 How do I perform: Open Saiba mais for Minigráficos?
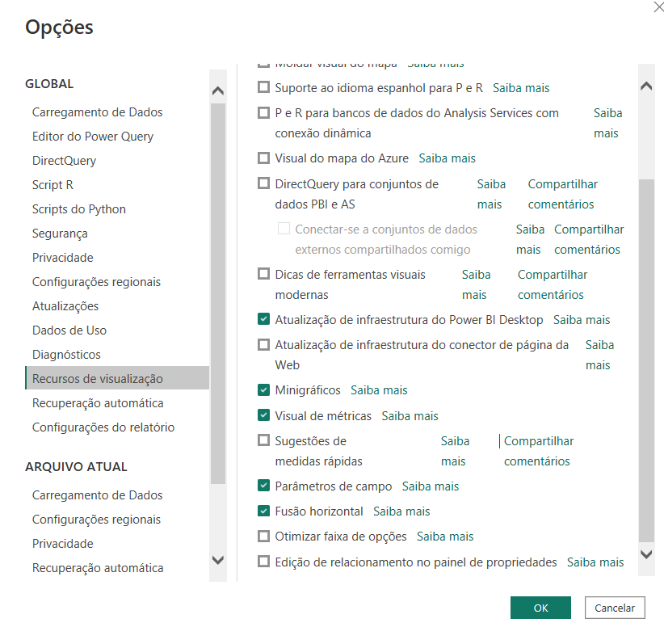click(379, 389)
